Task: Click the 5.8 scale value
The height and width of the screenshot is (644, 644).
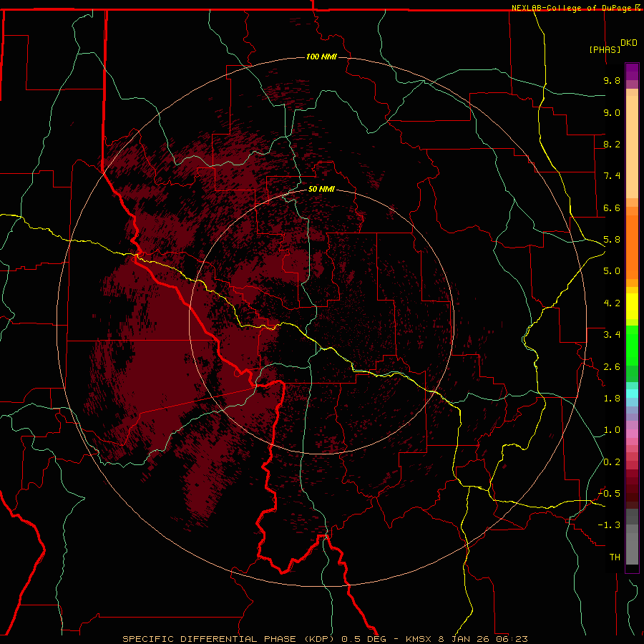Action: pos(612,240)
